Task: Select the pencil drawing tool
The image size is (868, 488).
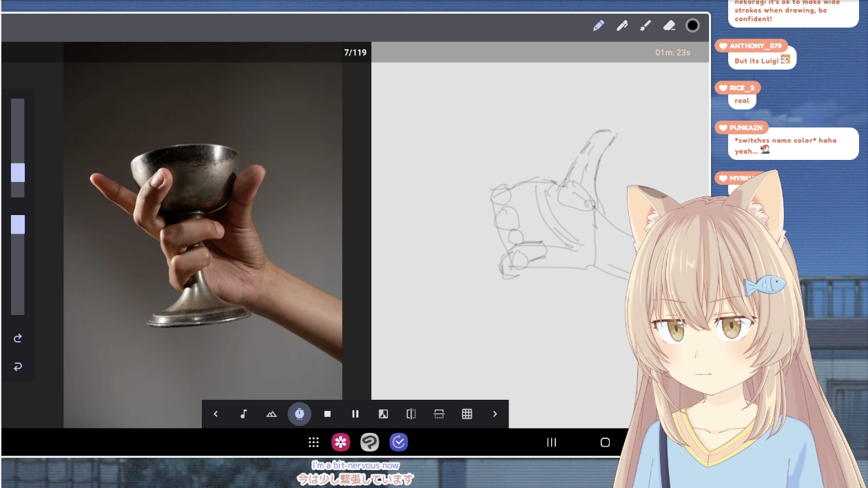Action: tap(598, 26)
